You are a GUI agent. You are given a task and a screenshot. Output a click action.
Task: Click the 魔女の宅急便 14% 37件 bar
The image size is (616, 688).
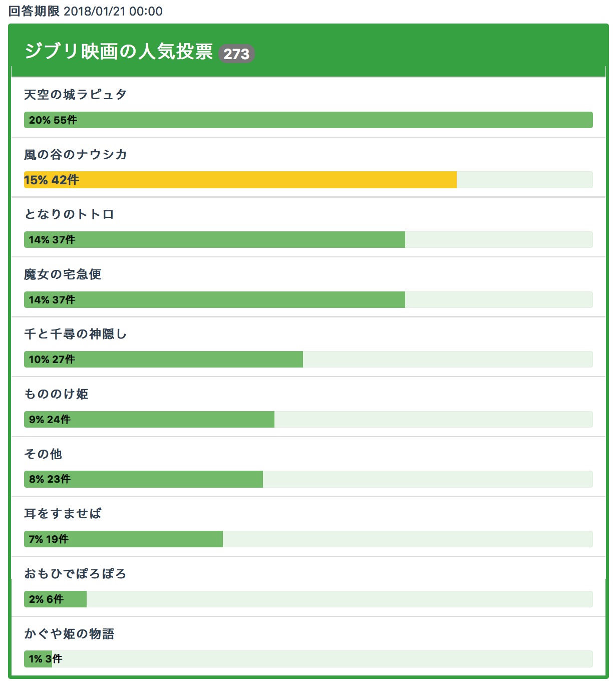coord(214,300)
